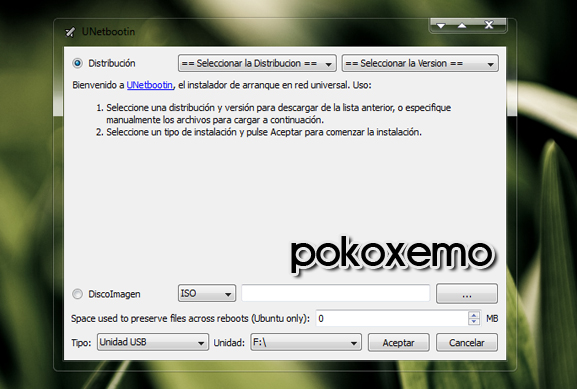Viewport: 577px width, 389px height.
Task: Click the persistence space MB field
Action: pyautogui.click(x=392, y=318)
